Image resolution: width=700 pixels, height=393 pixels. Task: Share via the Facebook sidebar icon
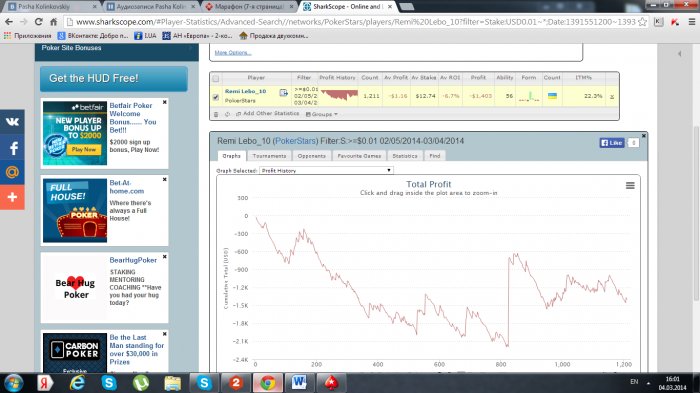(12, 147)
